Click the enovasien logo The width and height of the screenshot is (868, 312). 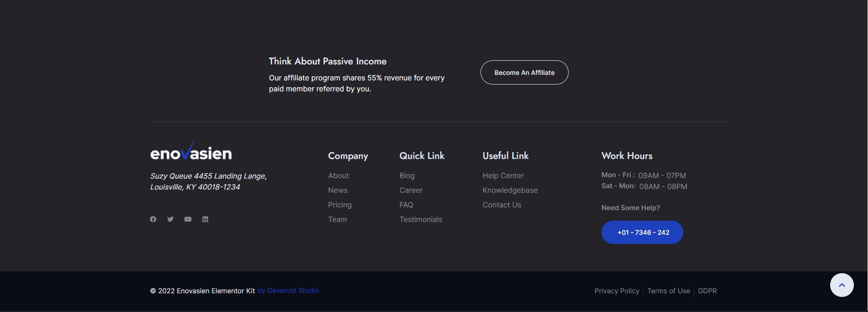(x=191, y=152)
